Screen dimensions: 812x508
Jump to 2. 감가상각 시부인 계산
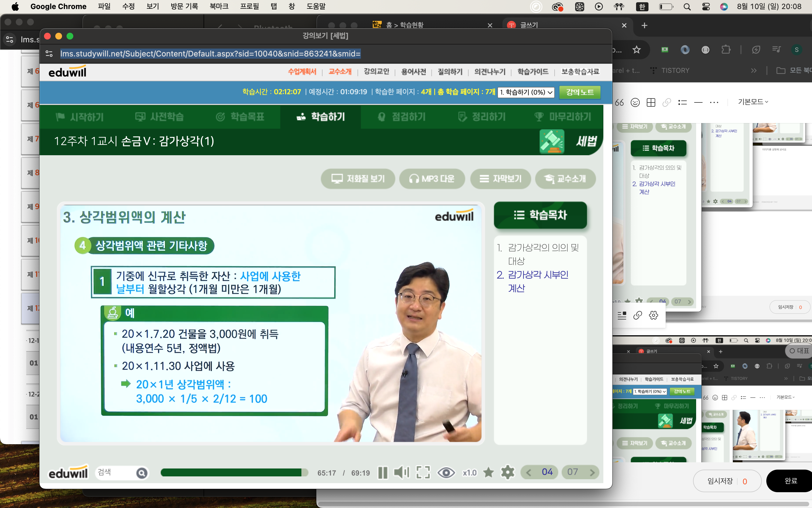coord(533,281)
